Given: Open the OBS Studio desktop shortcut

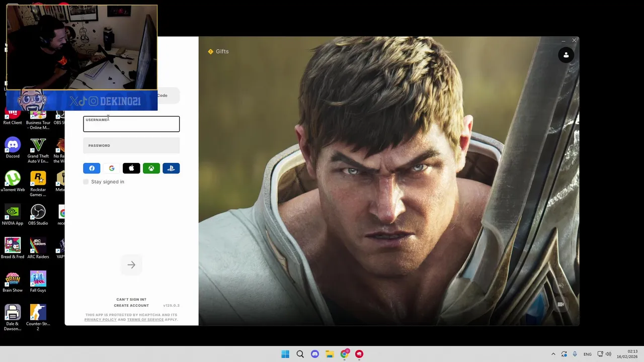Looking at the screenshot, I should [38, 215].
